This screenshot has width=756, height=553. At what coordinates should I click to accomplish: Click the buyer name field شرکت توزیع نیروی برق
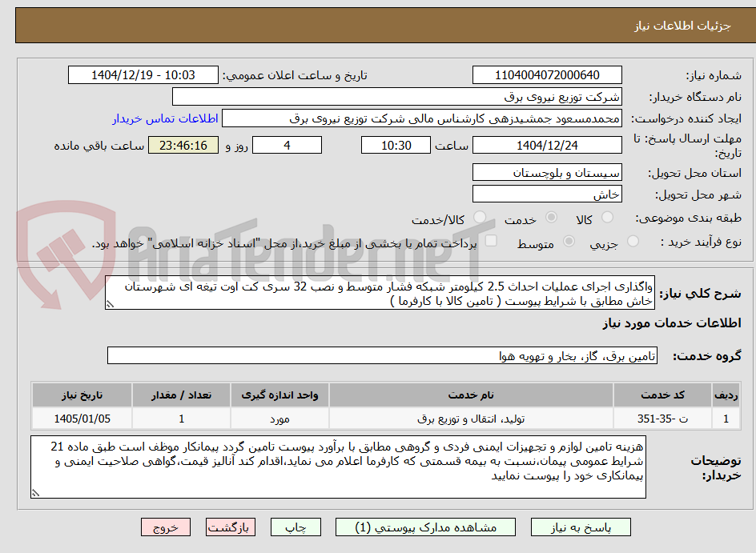click(396, 97)
